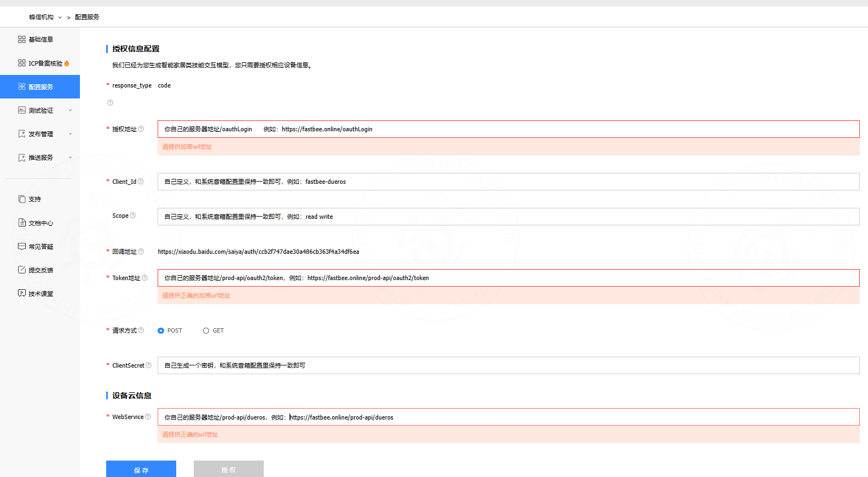Click the Token地址 help icon
868x477 pixels.
144,278
